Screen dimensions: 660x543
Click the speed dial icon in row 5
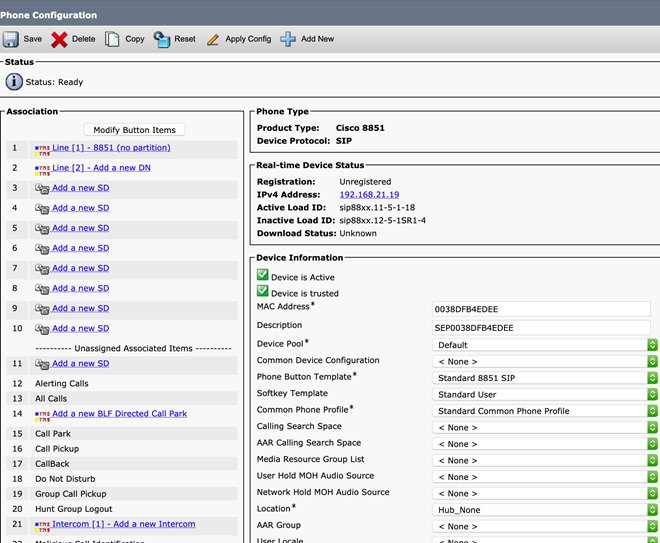(x=42, y=229)
